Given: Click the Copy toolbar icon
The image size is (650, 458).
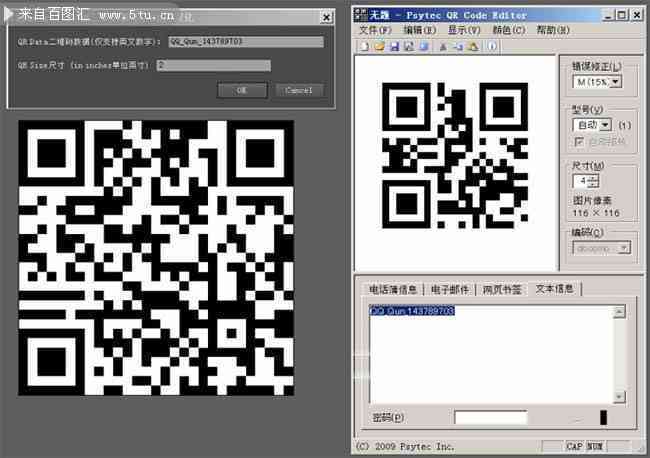Looking at the screenshot, I should click(458, 46).
